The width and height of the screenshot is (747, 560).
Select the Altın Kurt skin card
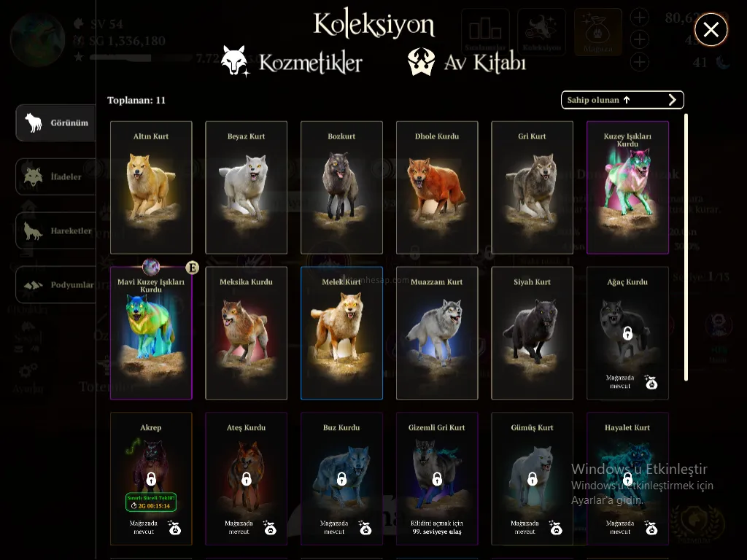click(151, 187)
